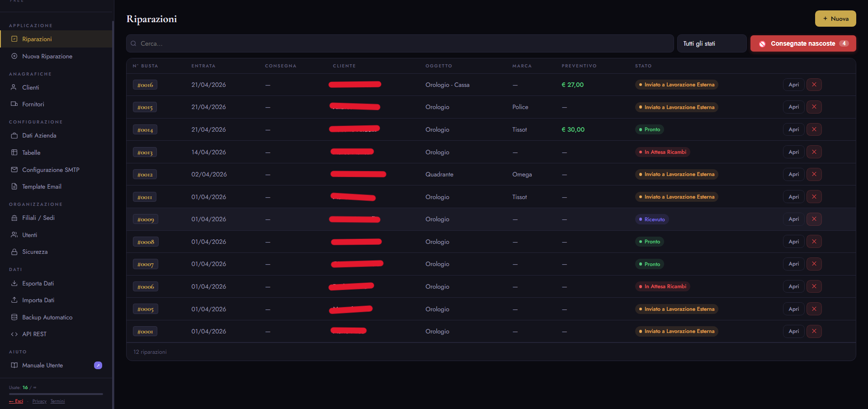Click the magnifier icon in the search bar

coord(133,43)
